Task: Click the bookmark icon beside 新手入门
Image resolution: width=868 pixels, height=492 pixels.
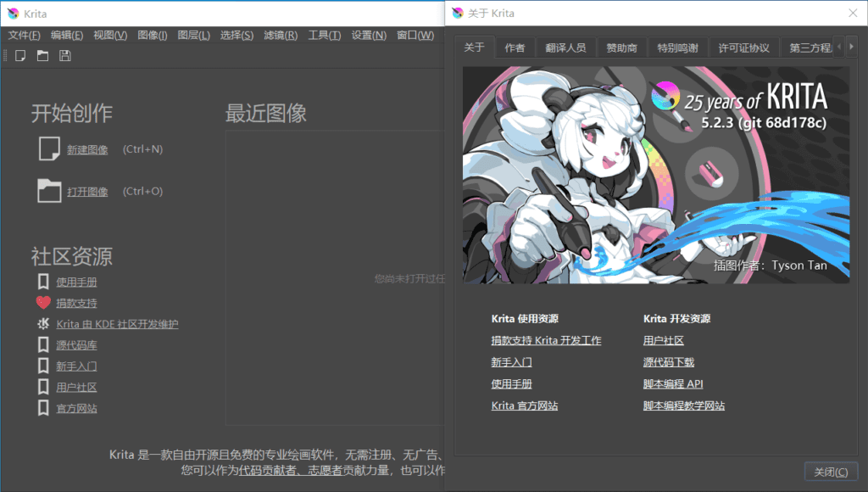Action: pos(43,366)
